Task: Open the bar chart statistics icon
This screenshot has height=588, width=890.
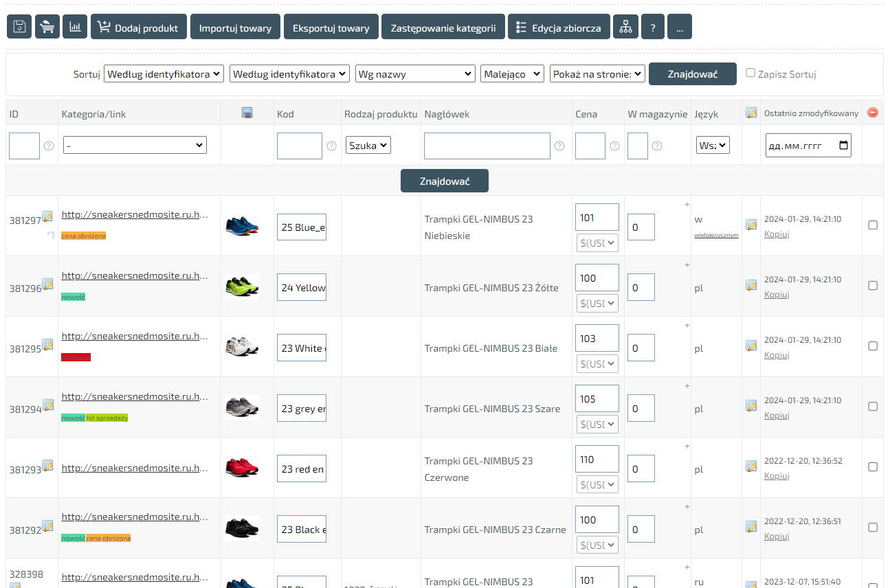Action: [x=75, y=27]
